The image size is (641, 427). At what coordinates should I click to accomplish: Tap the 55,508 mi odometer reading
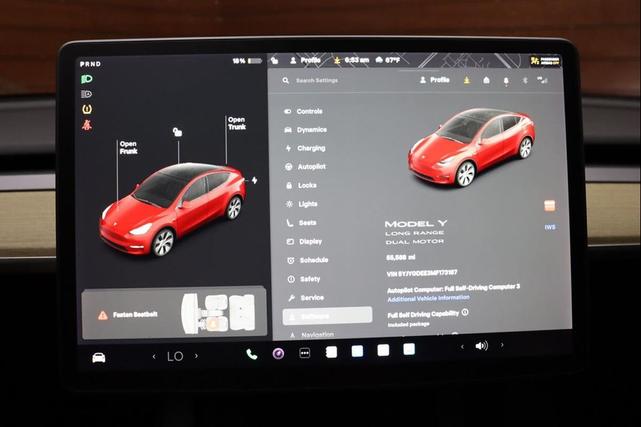click(401, 257)
